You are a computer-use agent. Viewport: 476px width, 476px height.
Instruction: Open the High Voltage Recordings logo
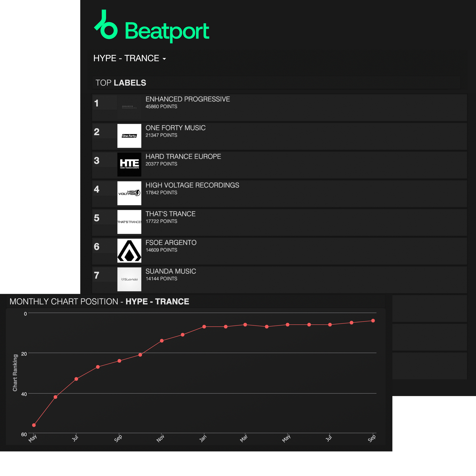click(x=129, y=193)
